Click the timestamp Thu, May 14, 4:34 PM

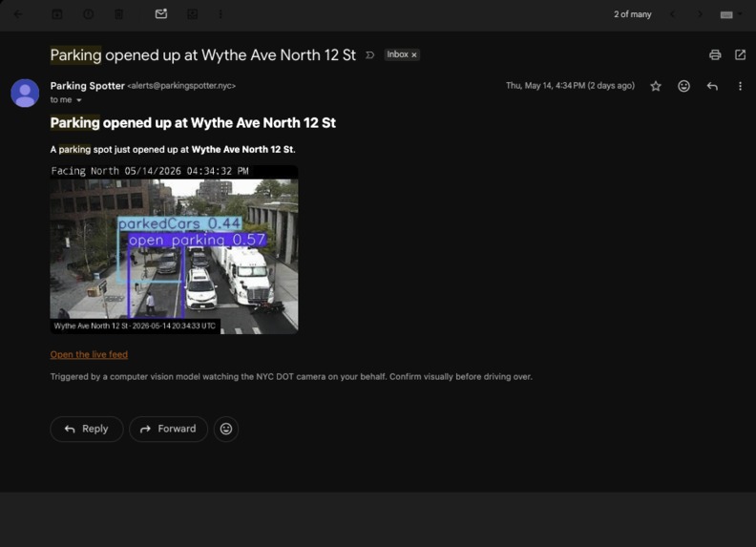click(x=570, y=86)
